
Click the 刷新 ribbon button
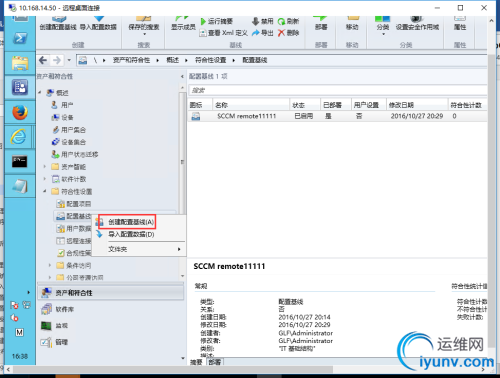click(x=288, y=21)
